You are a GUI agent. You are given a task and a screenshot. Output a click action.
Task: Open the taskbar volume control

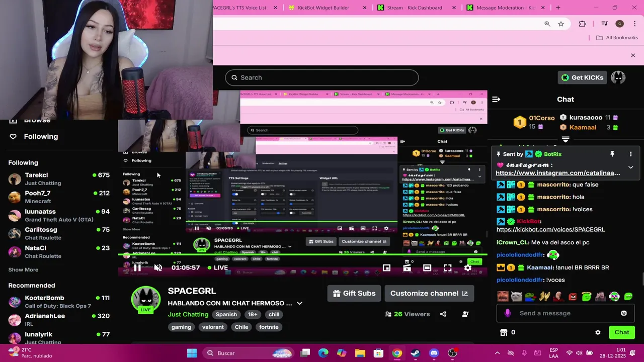(x=579, y=353)
